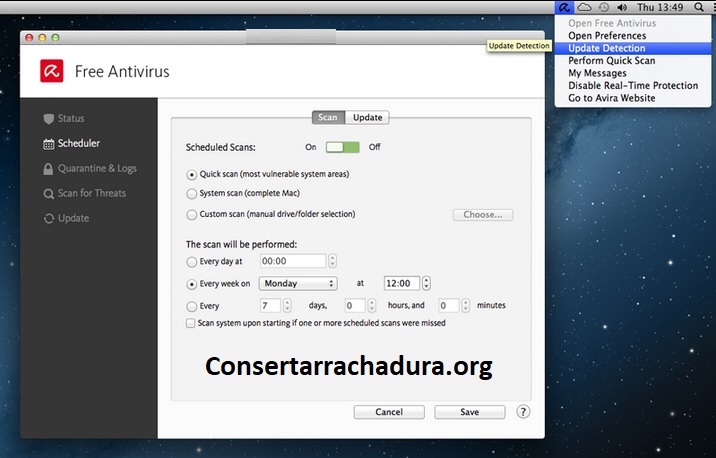Open the Time Machine clock icon in the menu bar
The width and height of the screenshot is (716, 458).
click(x=604, y=7)
